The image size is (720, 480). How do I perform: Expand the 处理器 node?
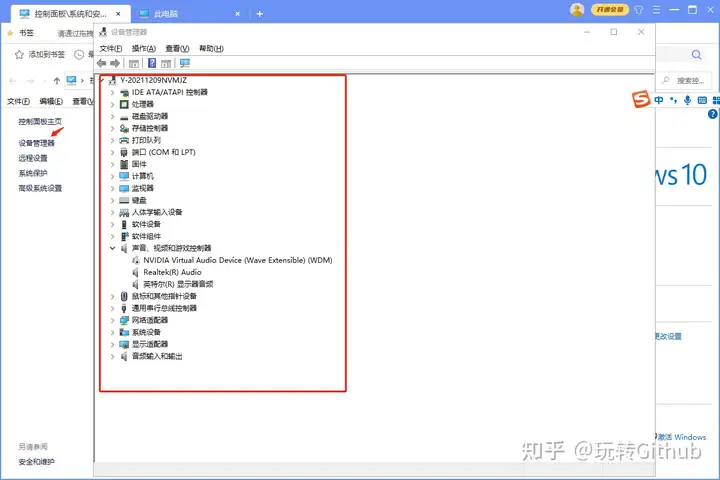pos(112,104)
